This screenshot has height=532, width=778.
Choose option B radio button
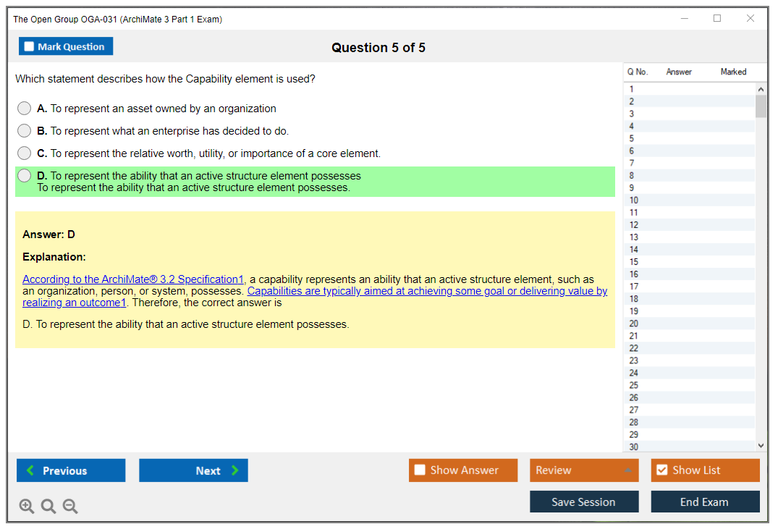tap(25, 131)
